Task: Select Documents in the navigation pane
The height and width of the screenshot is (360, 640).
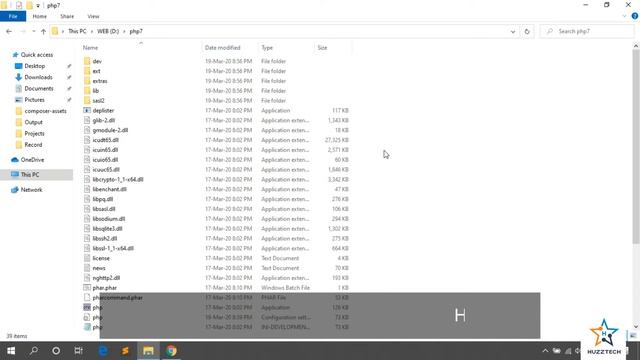Action: (x=39, y=89)
